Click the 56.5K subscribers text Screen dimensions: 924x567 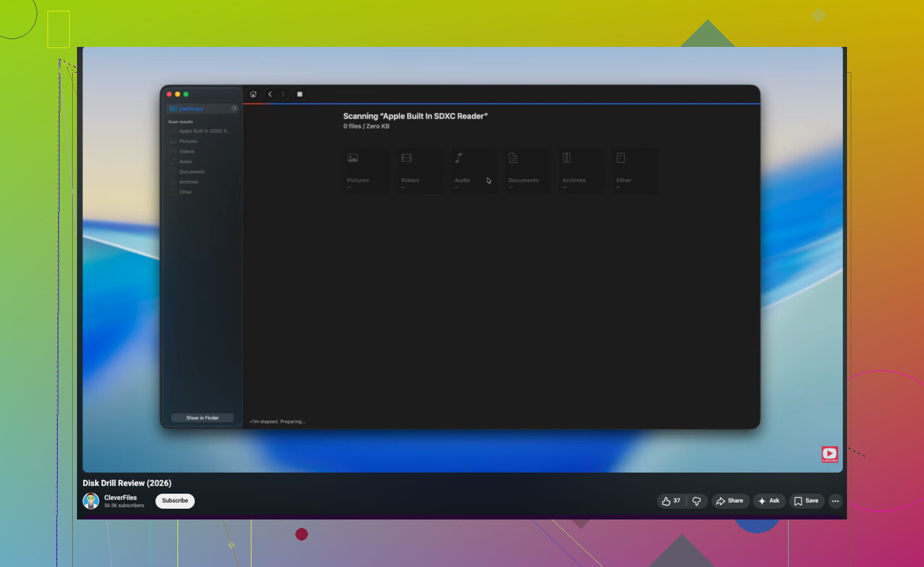(124, 506)
